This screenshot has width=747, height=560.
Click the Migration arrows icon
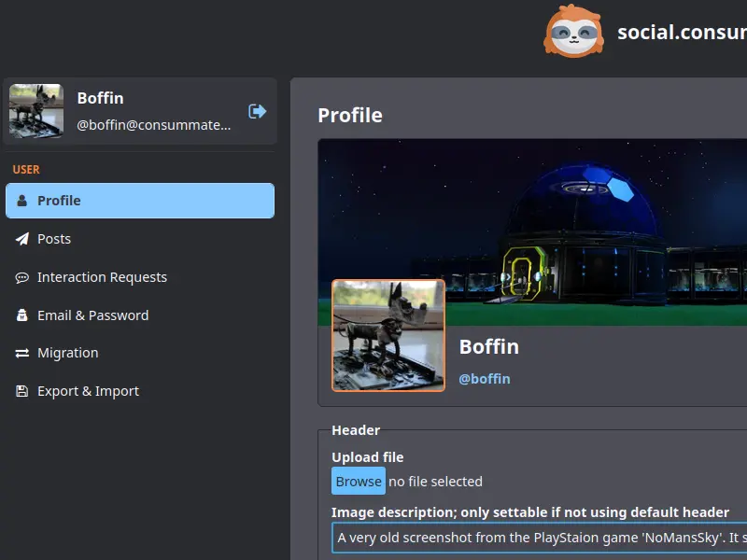pos(22,353)
